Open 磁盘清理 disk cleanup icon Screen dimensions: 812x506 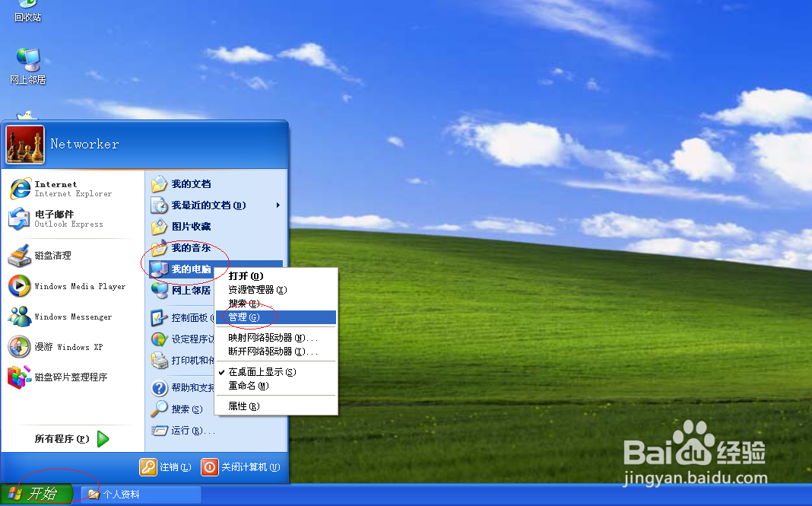(x=19, y=255)
